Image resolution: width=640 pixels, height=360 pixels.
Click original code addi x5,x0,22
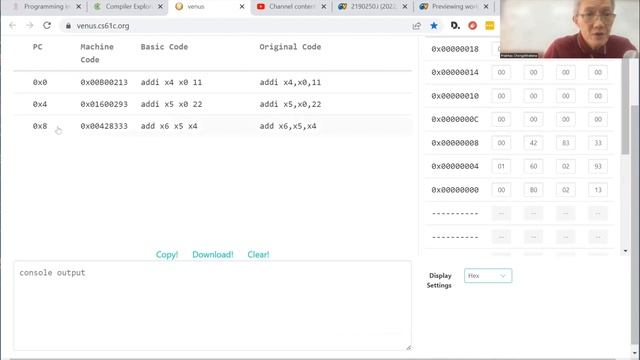(x=290, y=104)
